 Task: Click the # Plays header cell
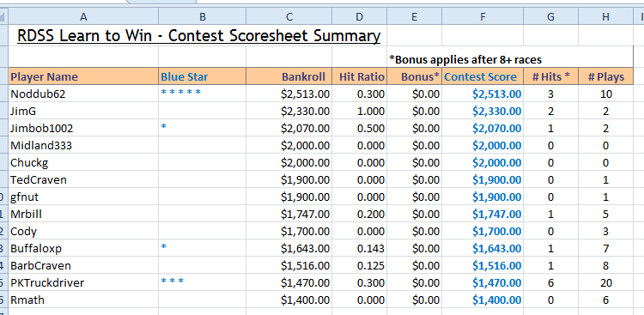pos(606,76)
